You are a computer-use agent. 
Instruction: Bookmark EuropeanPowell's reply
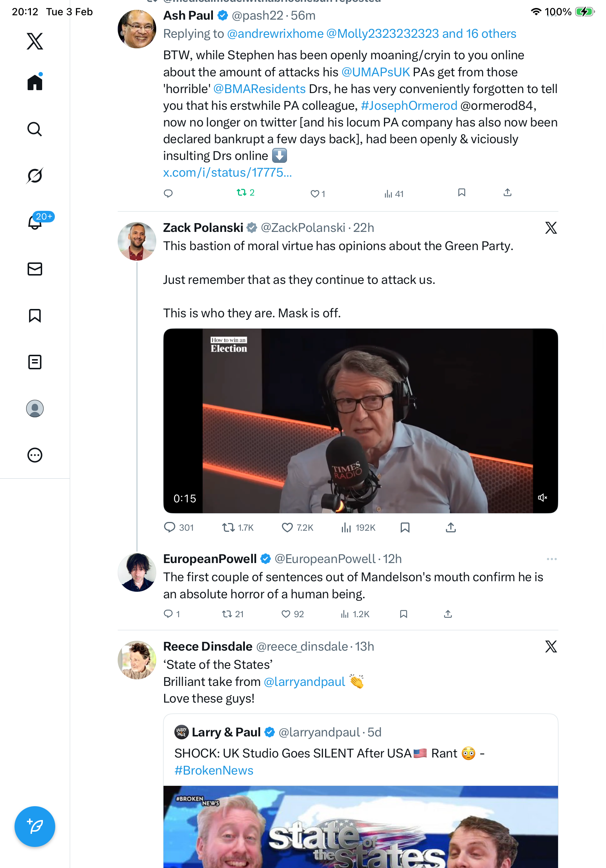[404, 614]
